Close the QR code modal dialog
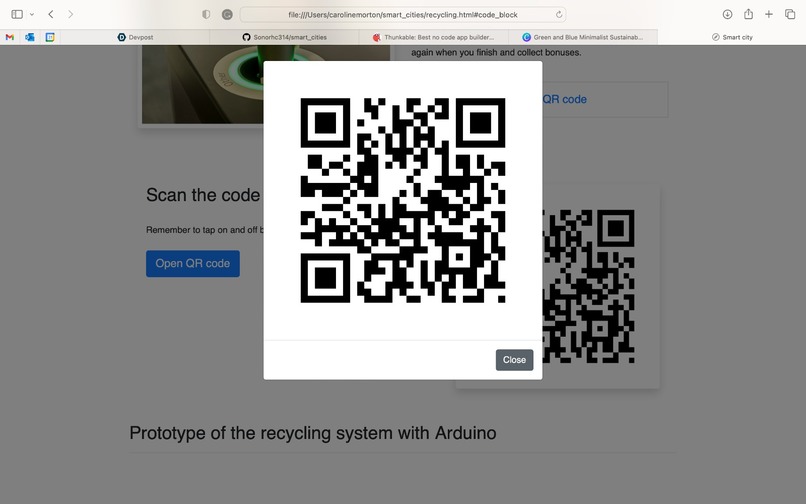The image size is (806, 504). click(x=514, y=360)
